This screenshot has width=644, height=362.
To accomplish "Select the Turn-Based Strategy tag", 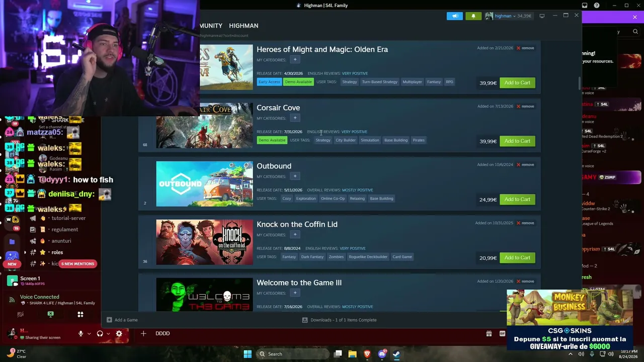I will pyautogui.click(x=380, y=82).
